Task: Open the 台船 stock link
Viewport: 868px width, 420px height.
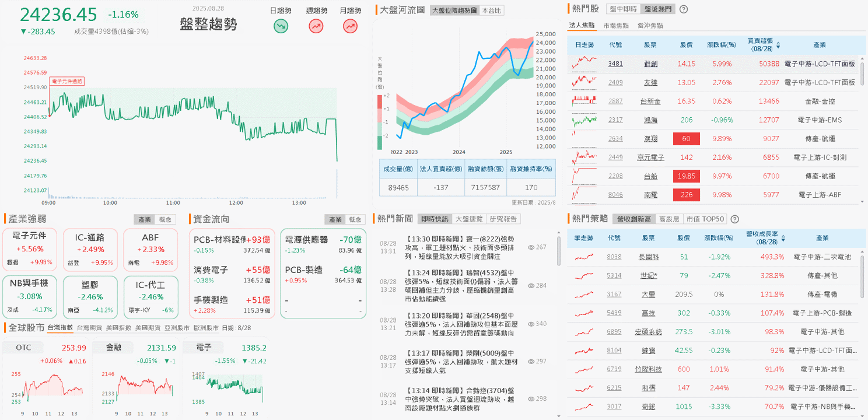Action: (650, 176)
